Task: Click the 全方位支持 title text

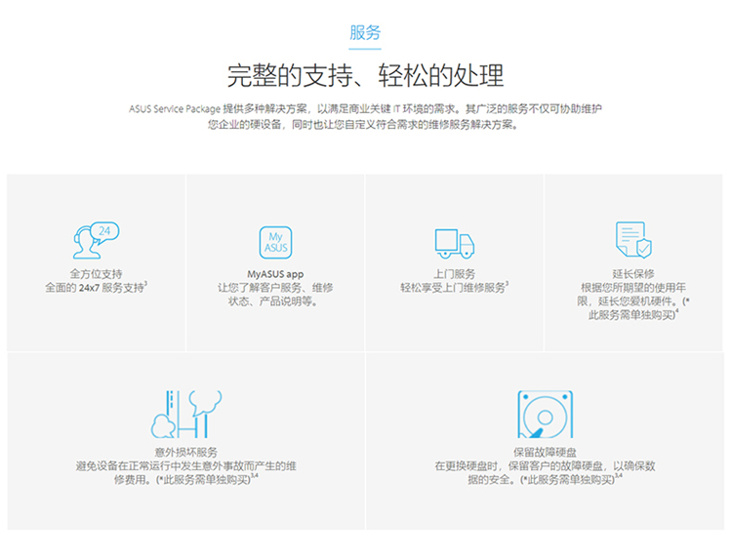Action: (97, 274)
